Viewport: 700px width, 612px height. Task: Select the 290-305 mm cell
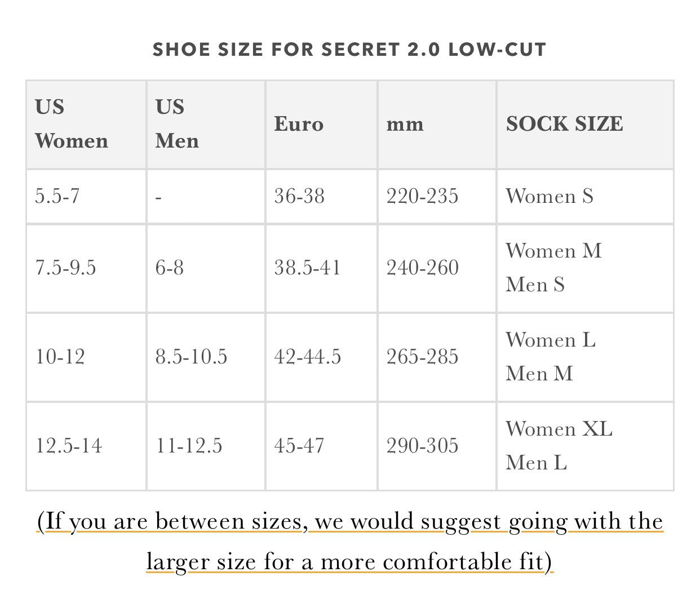point(422,446)
